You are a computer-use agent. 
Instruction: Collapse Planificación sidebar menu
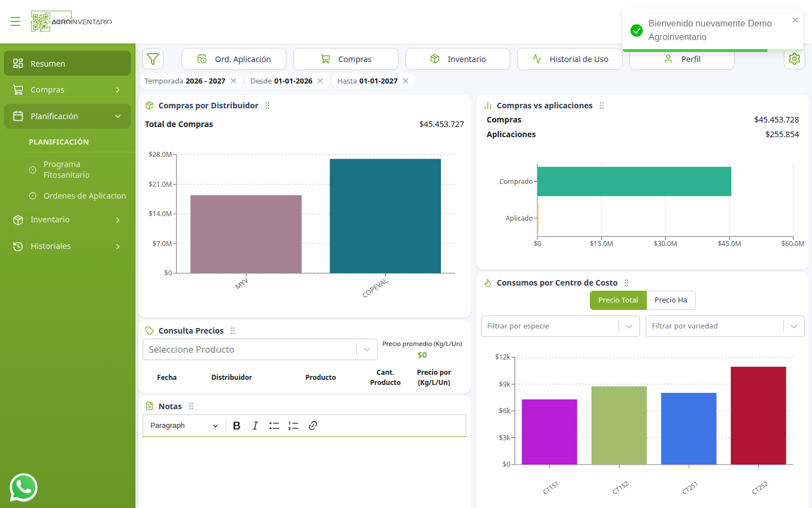(67, 116)
